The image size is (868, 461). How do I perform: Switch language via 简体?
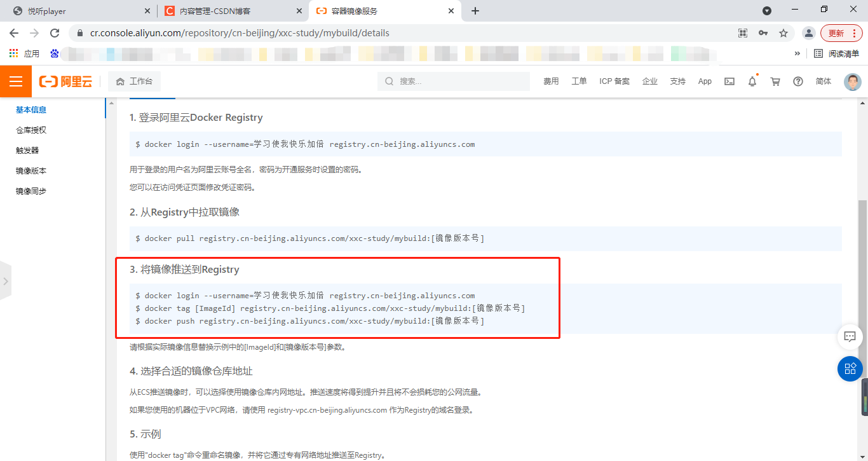(824, 81)
